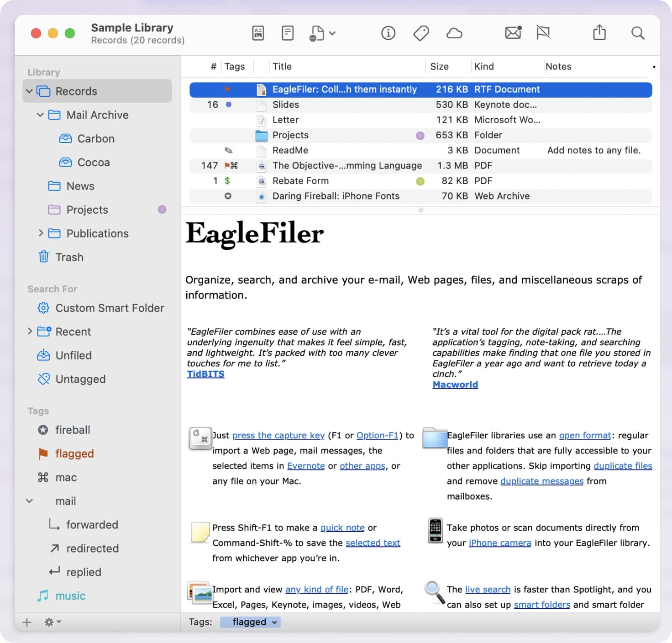Select the cloud sync toolbar icon
Viewport: 672px width, 643px height.
(x=454, y=32)
